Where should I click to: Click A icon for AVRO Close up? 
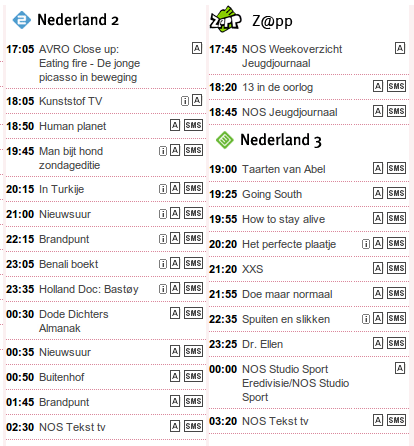[x=197, y=48]
